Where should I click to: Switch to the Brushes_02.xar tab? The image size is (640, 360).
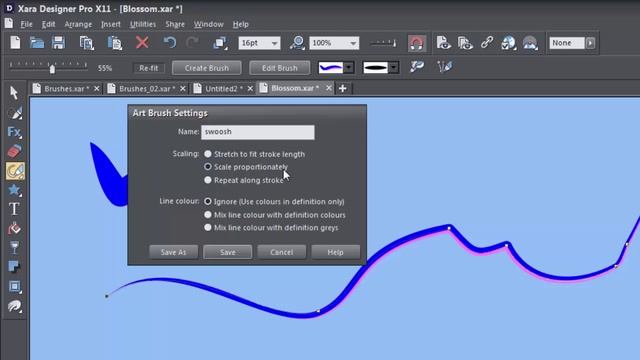147,89
